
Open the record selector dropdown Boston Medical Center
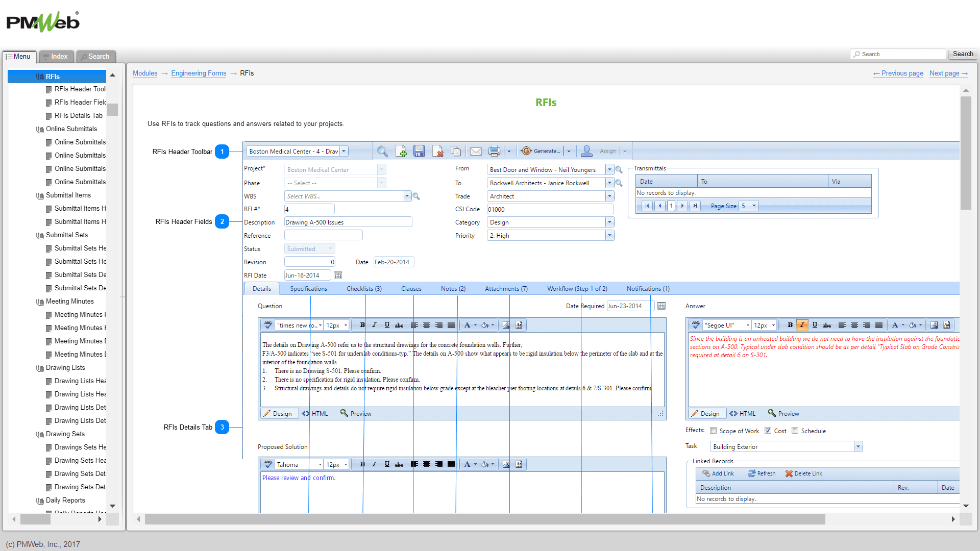click(344, 152)
